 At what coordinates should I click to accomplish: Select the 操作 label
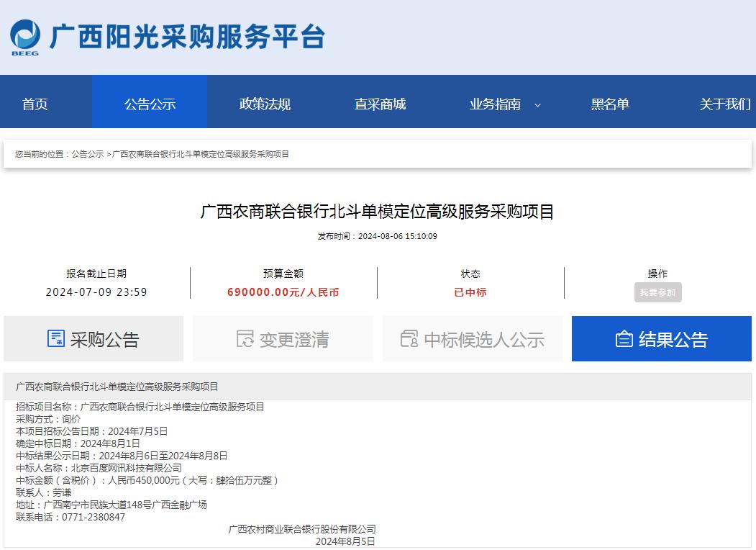(657, 274)
